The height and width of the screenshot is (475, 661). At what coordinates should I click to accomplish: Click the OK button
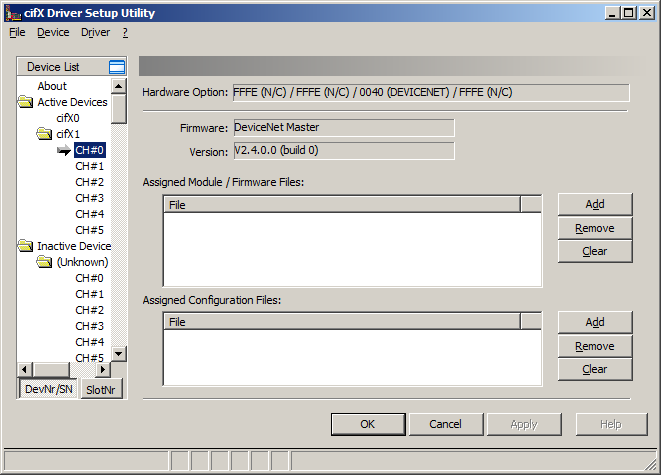(368, 424)
